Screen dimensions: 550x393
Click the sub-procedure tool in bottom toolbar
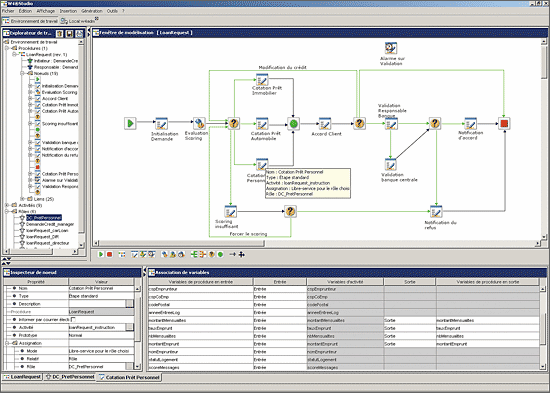[x=122, y=254]
